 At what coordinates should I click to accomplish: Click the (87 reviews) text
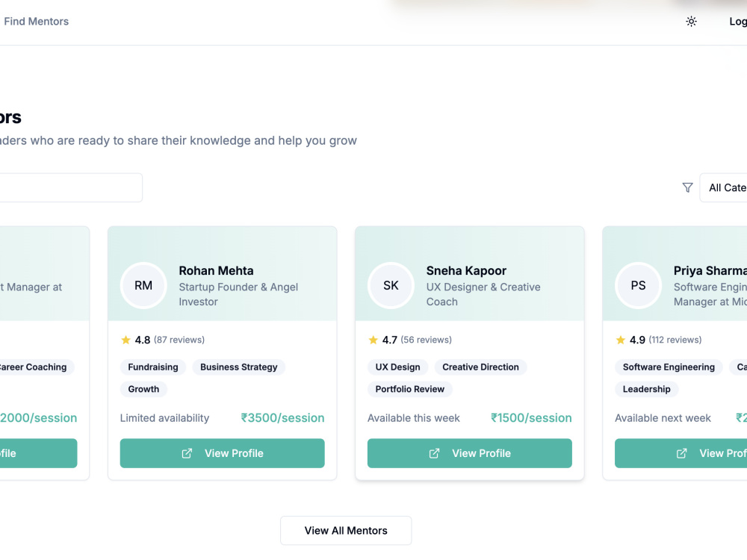click(x=179, y=340)
